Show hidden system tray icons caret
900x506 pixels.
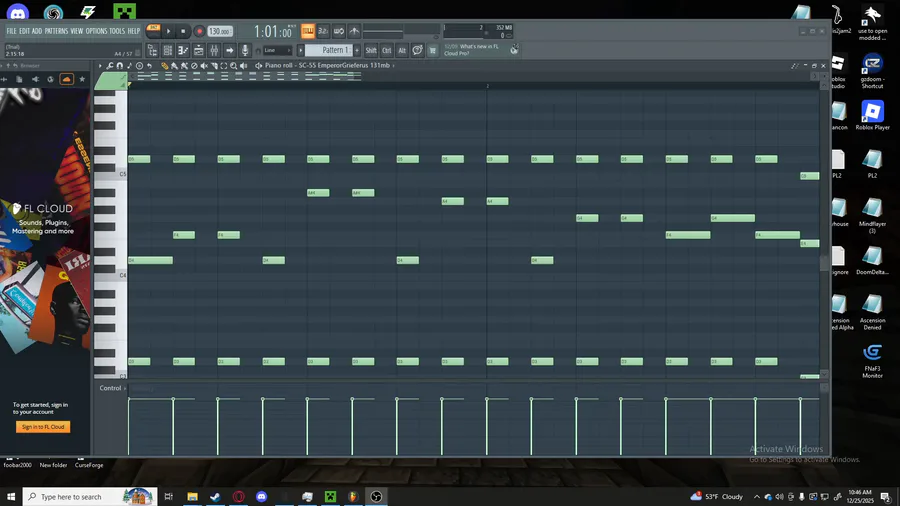pos(757,497)
